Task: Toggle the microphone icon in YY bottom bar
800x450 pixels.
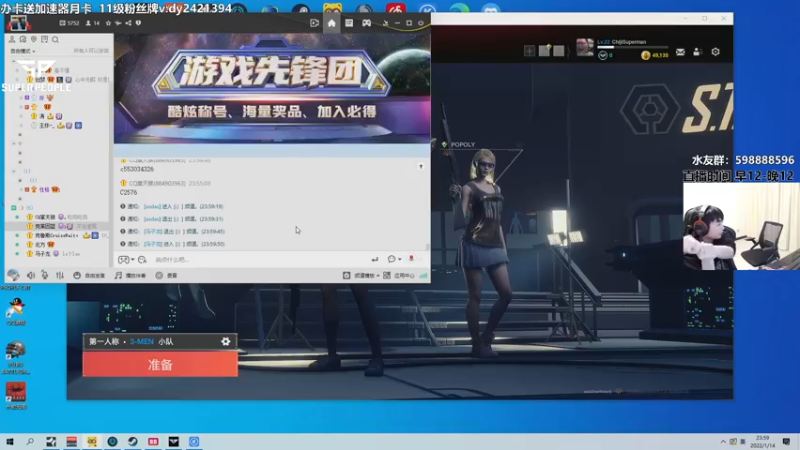Action: pos(45,276)
